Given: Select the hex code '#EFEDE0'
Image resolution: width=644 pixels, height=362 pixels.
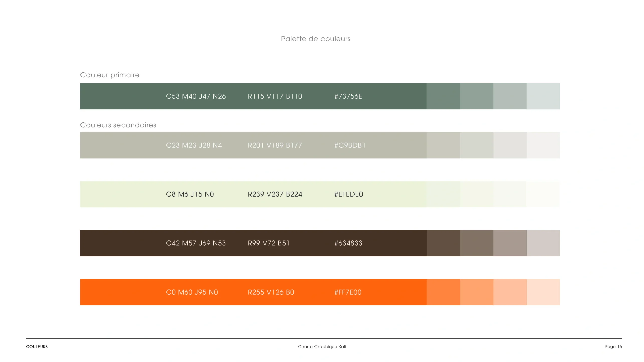Looking at the screenshot, I should pos(349,194).
